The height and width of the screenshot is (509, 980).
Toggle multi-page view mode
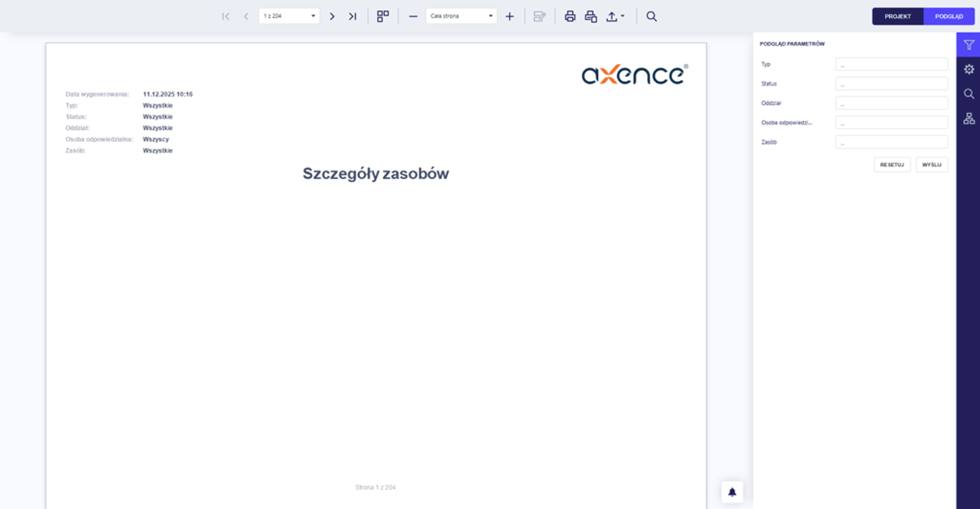(x=383, y=17)
